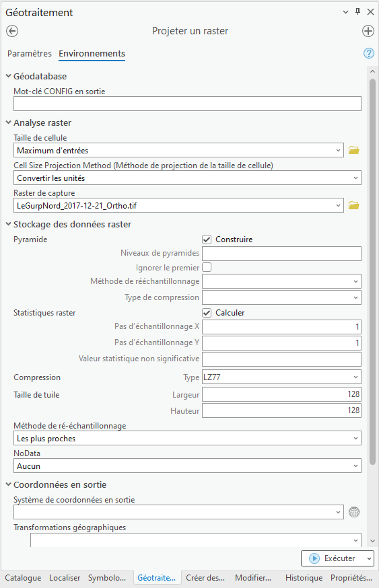Open Géotraitement pane options menu chevron
Screen dimensions: 379x588
345,12
